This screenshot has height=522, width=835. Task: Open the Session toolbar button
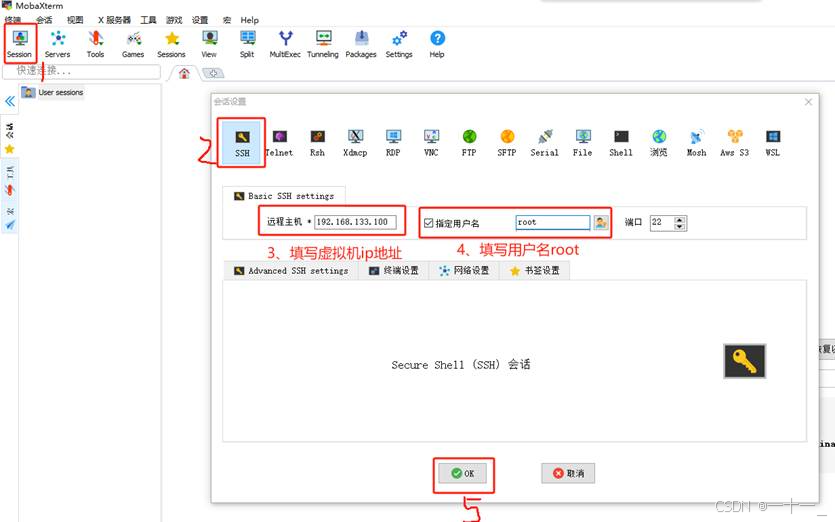tap(20, 44)
